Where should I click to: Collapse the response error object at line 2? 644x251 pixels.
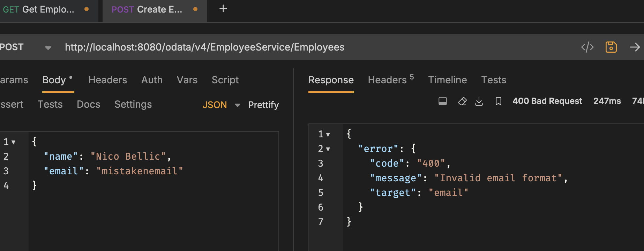click(x=328, y=149)
